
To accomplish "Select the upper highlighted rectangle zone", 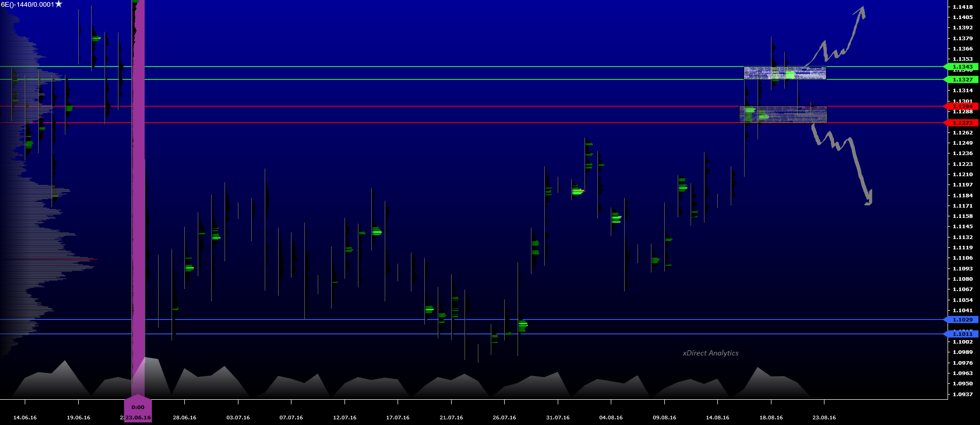I will 784,73.
